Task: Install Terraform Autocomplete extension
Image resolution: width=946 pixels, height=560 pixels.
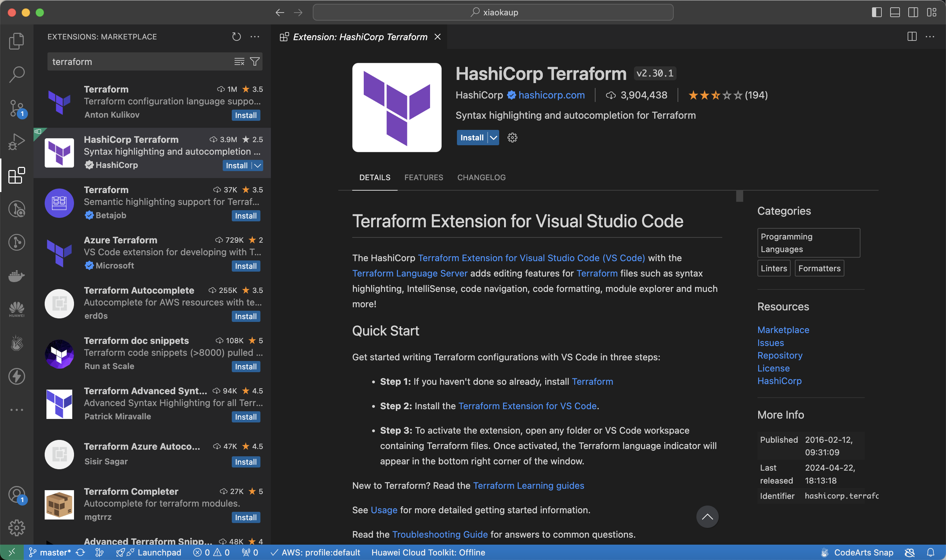Action: pyautogui.click(x=245, y=316)
